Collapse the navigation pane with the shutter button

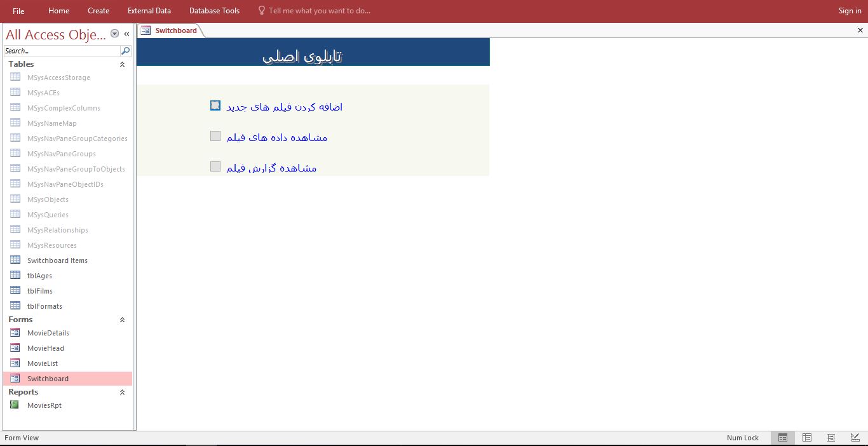(126, 34)
